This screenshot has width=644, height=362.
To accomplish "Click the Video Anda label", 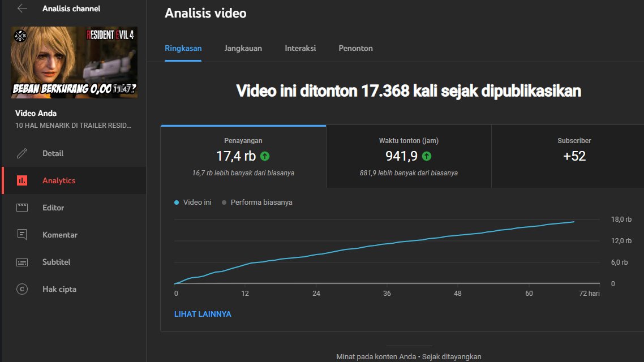I will pyautogui.click(x=36, y=113).
